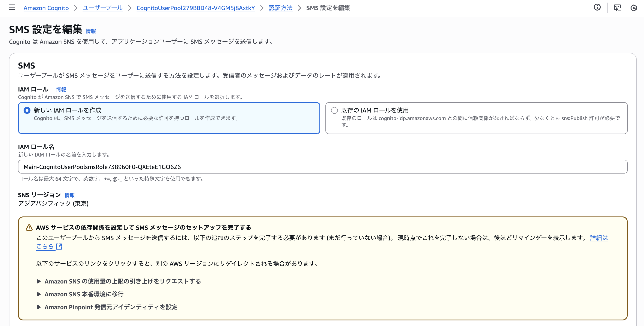
Task: Click the 情報 link next to the SMS 設定を編集 title
Action: click(91, 31)
